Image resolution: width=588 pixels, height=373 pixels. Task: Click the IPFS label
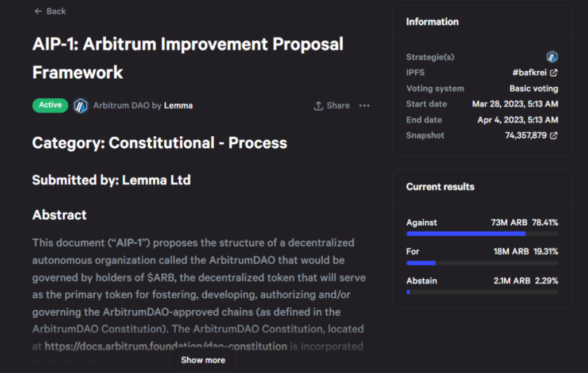pyautogui.click(x=415, y=73)
